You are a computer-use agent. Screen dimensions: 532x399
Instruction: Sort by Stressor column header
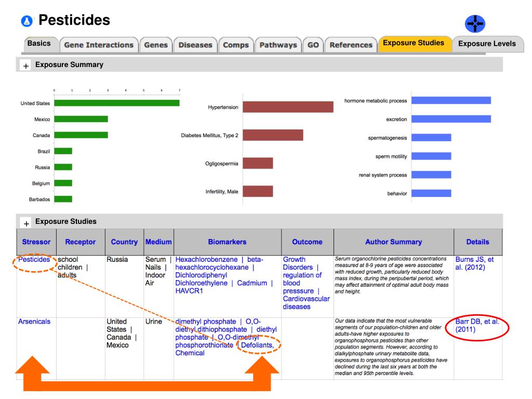pyautogui.click(x=36, y=242)
